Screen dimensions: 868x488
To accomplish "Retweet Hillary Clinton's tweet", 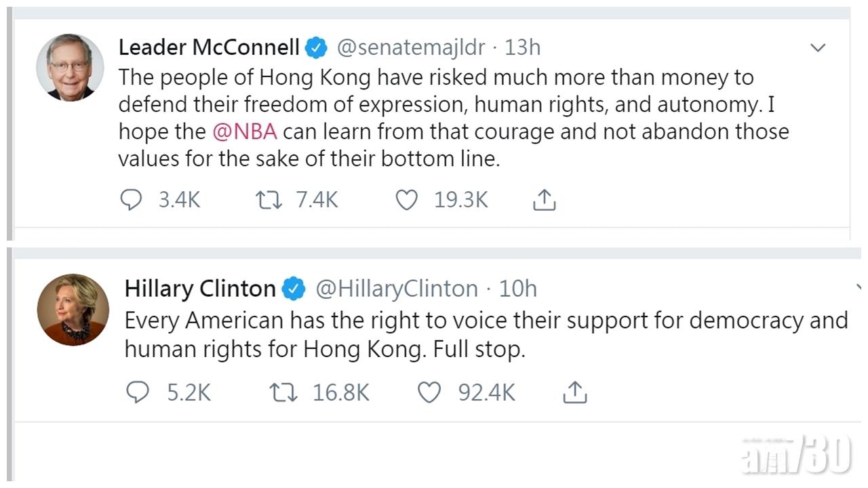I will click(x=283, y=392).
